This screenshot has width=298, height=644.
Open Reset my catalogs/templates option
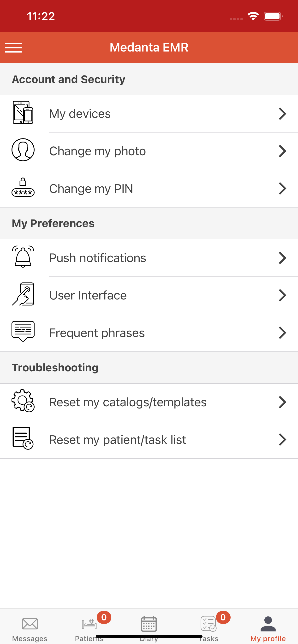click(149, 402)
